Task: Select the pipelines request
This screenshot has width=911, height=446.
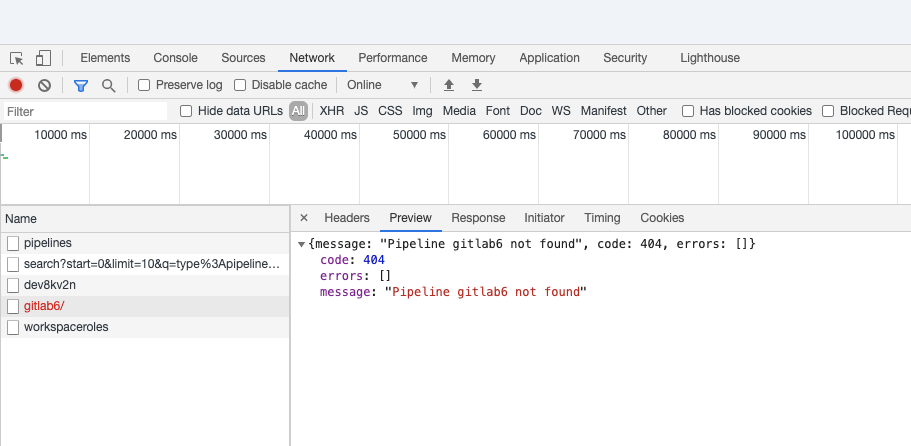Action: [145, 243]
